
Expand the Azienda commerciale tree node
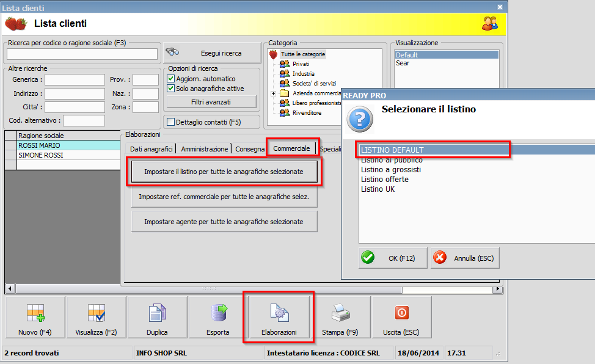click(273, 93)
